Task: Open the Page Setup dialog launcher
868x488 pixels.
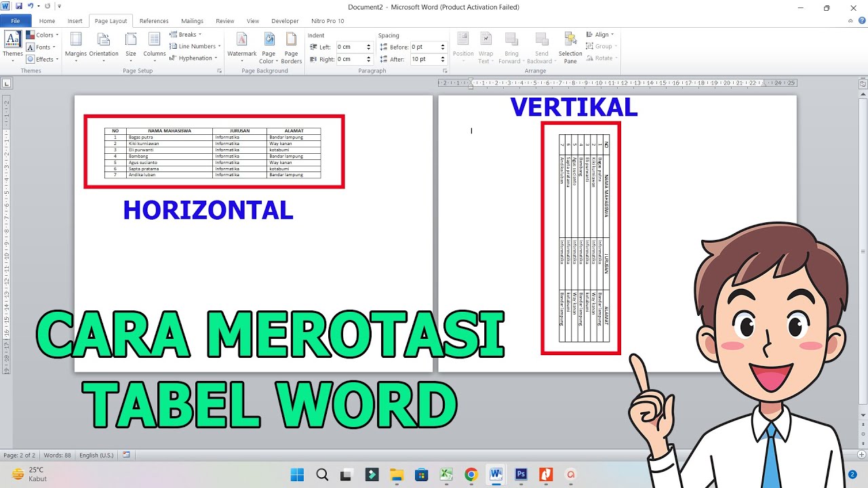Action: tap(219, 70)
